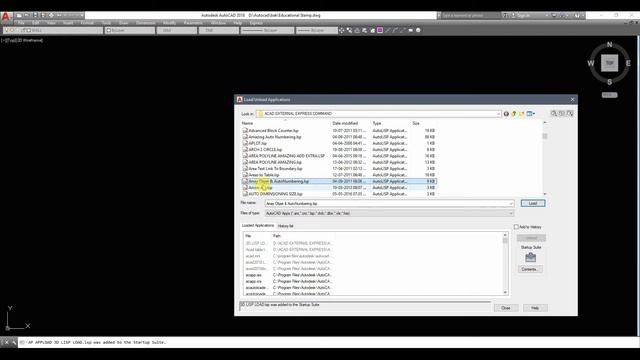This screenshot has height=360, width=640.
Task: Click Save icon in quick access toolbar
Action: (x=35, y=16)
